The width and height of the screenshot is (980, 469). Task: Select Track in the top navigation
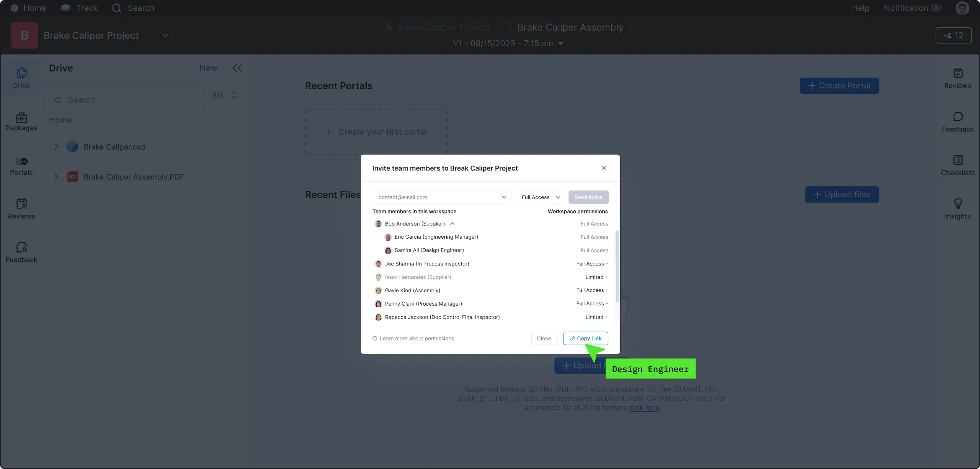78,8
